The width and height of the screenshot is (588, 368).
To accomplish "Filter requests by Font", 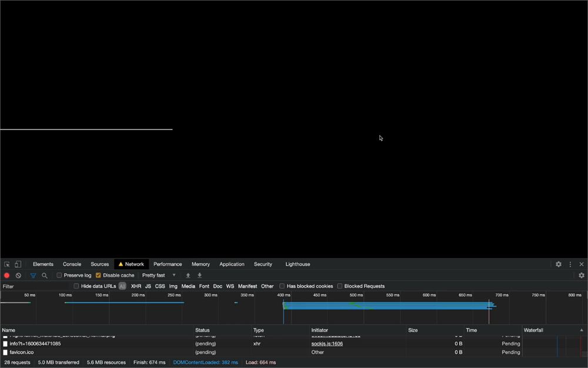I will click(205, 286).
